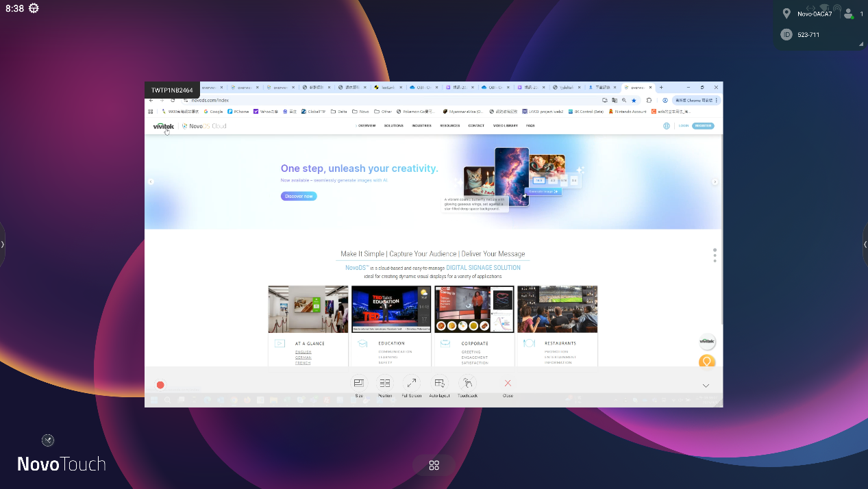This screenshot has height=489, width=868.
Task: Open the Nintendo Account bookmark
Action: pos(628,111)
